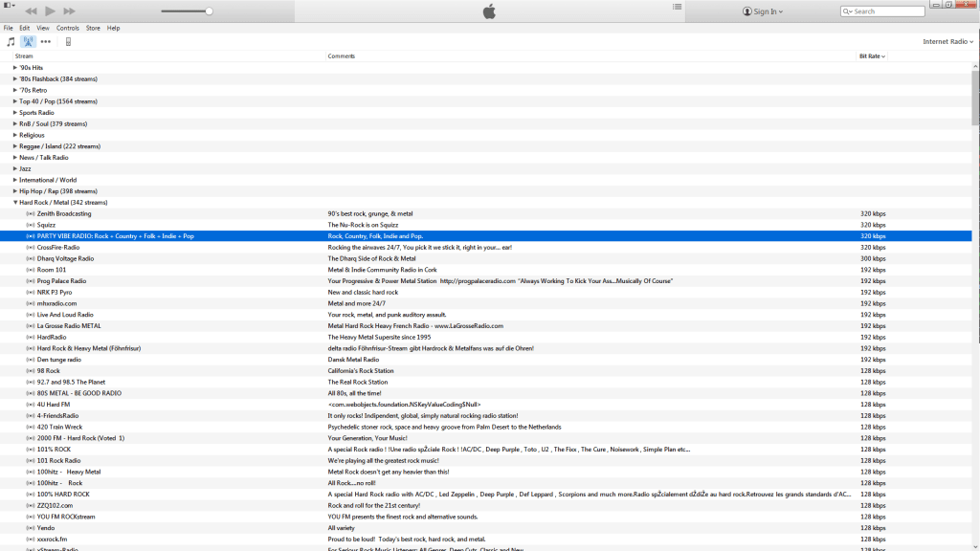Sort by the Comments column header

(x=342, y=56)
